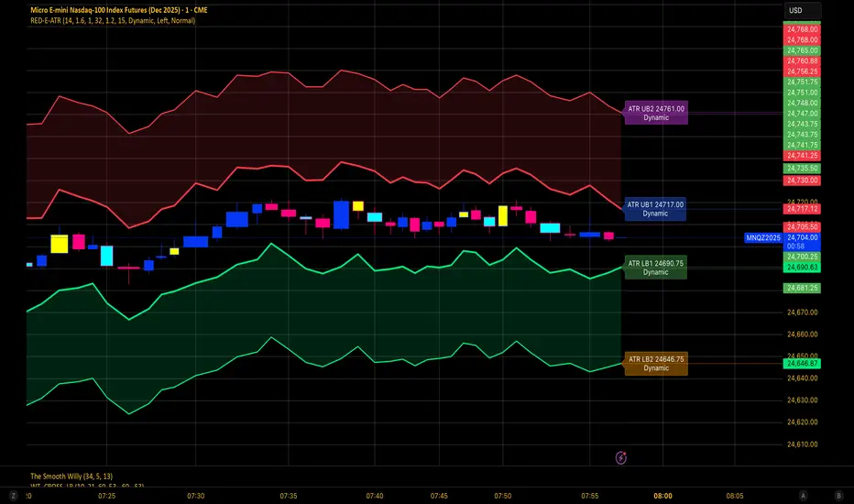Click the 24,670.00 price axis value

click(803, 312)
